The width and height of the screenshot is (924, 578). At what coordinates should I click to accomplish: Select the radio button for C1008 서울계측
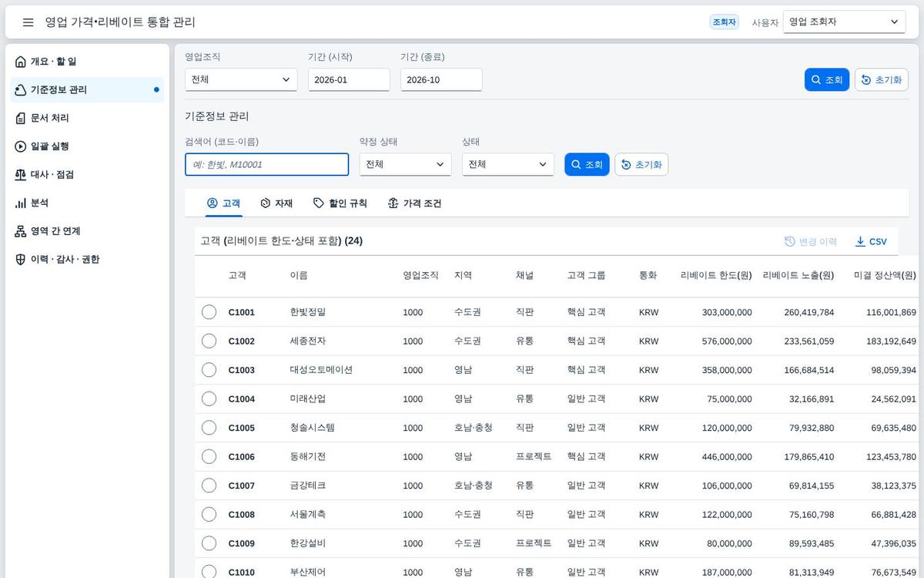[x=209, y=514]
